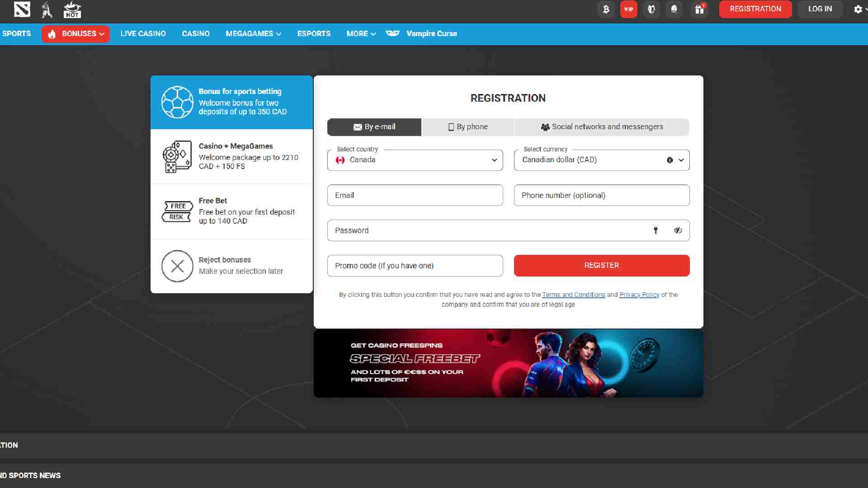
Task: Switch to By phone tab
Action: pos(467,127)
